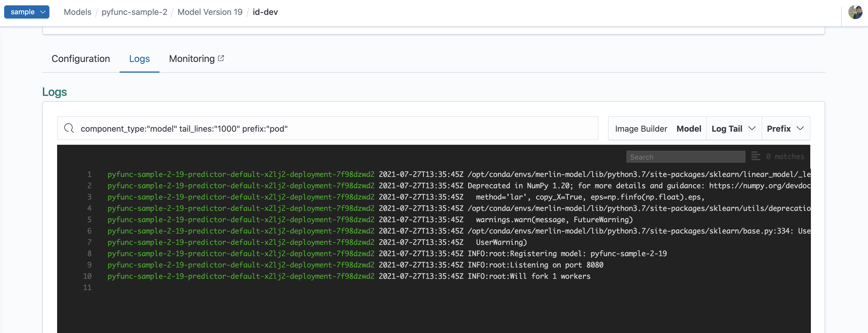Viewport: 868px width, 333px height.
Task: Click the Prefix chevron arrow
Action: pyautogui.click(x=800, y=128)
